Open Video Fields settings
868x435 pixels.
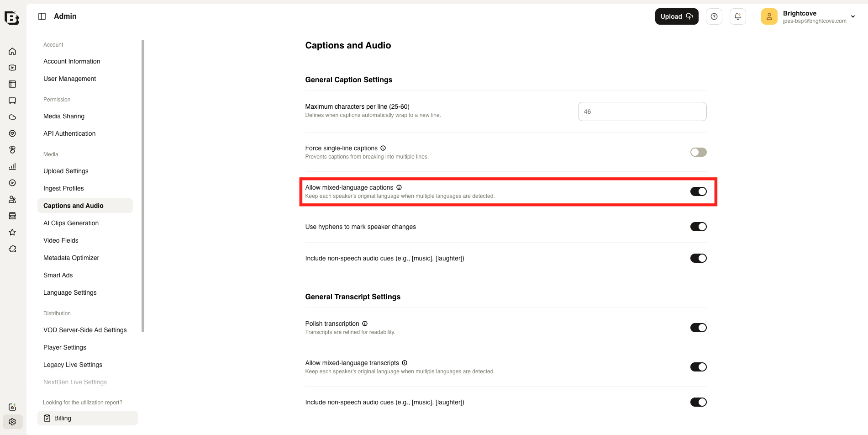(61, 240)
